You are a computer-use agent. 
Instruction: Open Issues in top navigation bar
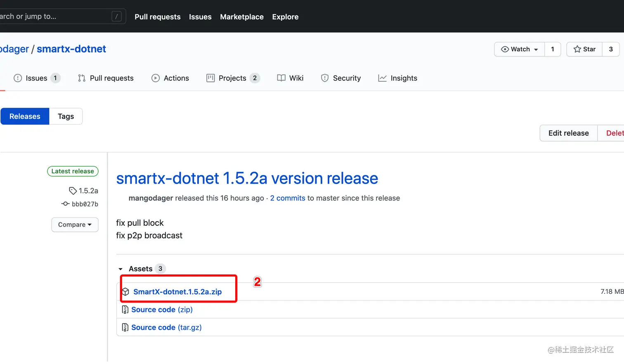(200, 17)
